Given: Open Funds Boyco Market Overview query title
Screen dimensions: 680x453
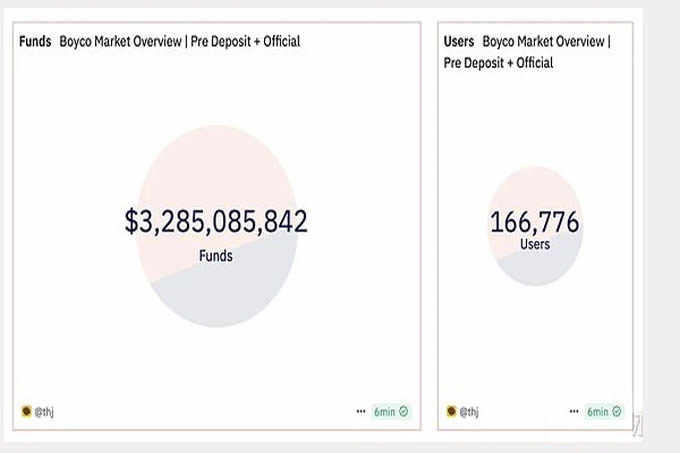Looking at the screenshot, I should (160, 42).
